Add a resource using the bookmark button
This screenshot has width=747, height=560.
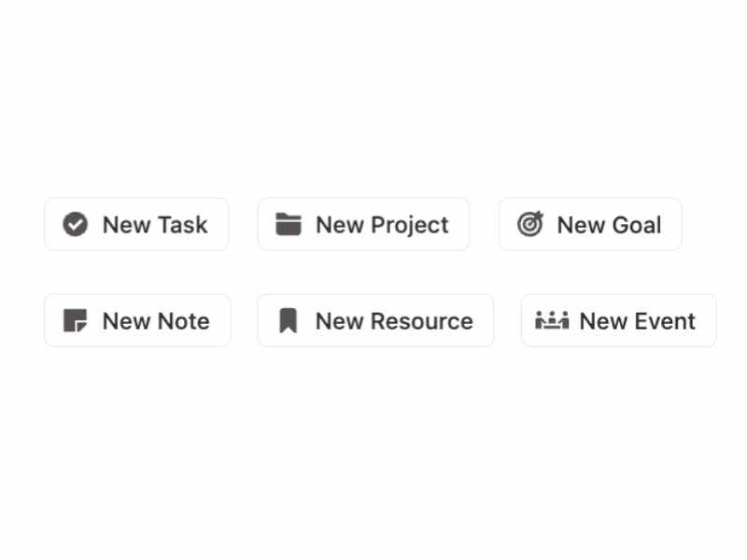point(375,320)
